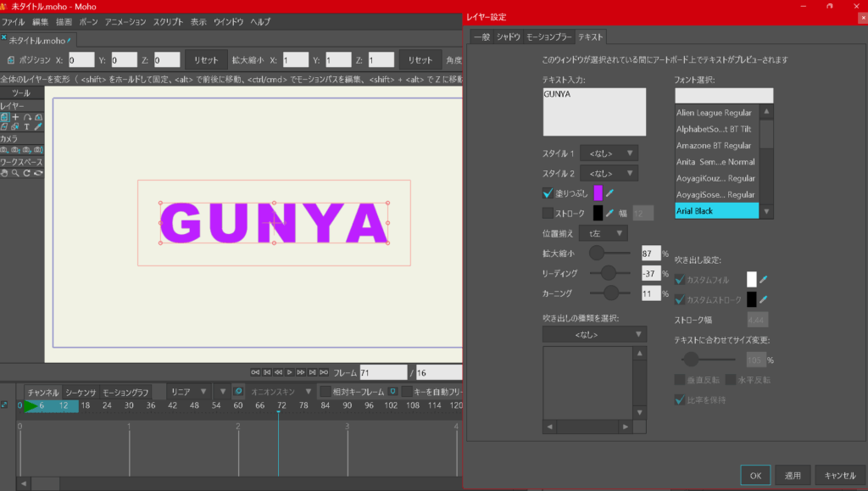This screenshot has width=868, height=491.
Task: Uncheck the 塗りつぶし fill checkbox
Action: tap(548, 193)
